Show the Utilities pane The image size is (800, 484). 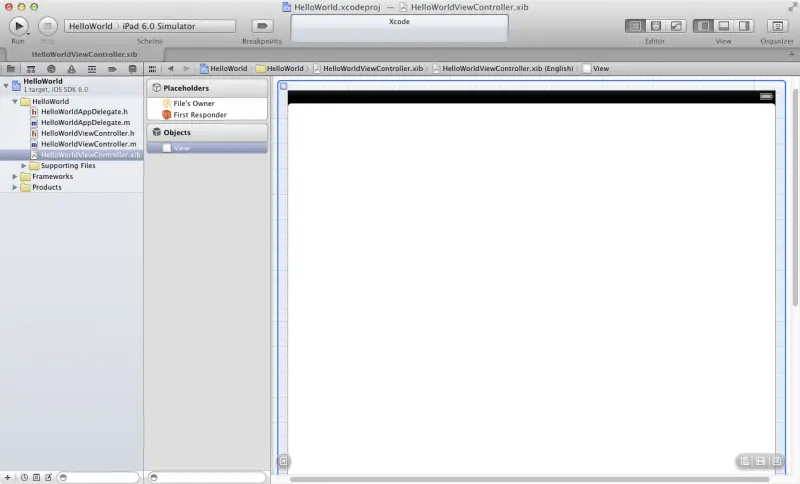tap(744, 25)
